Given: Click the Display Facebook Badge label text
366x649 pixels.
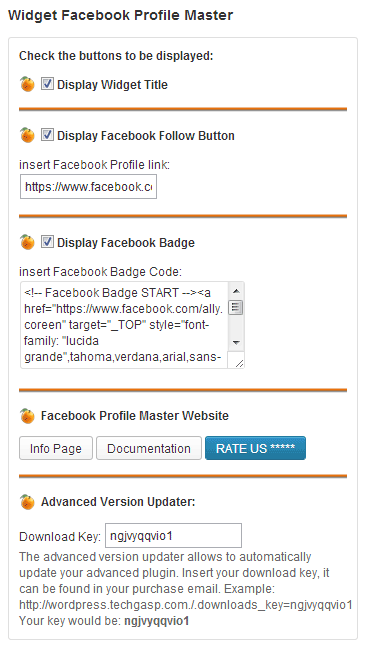Looking at the screenshot, I should click(x=126, y=243).
